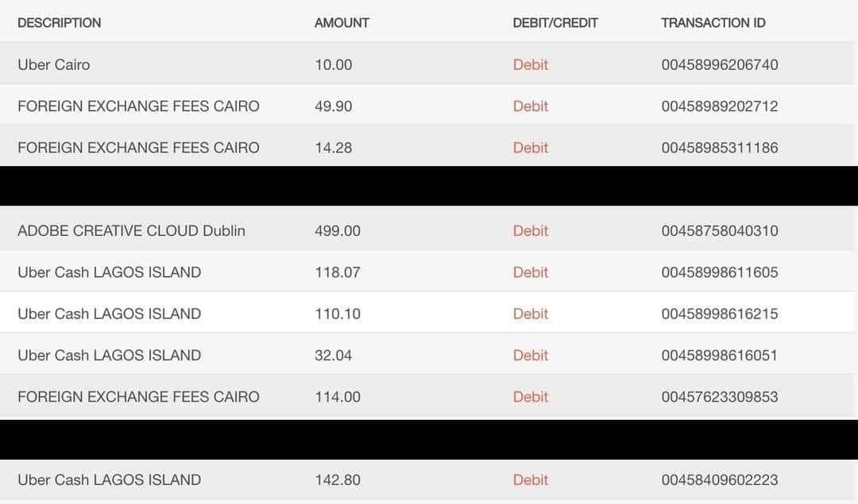Click transaction ID 00458985311186
Viewport: 858px width, 504px height.
(x=720, y=148)
